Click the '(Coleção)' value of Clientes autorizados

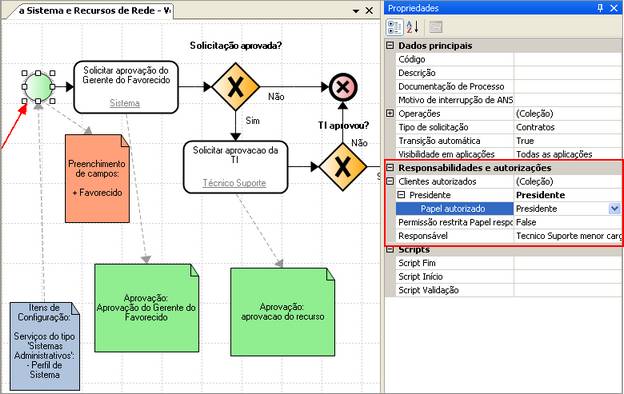pos(534,181)
